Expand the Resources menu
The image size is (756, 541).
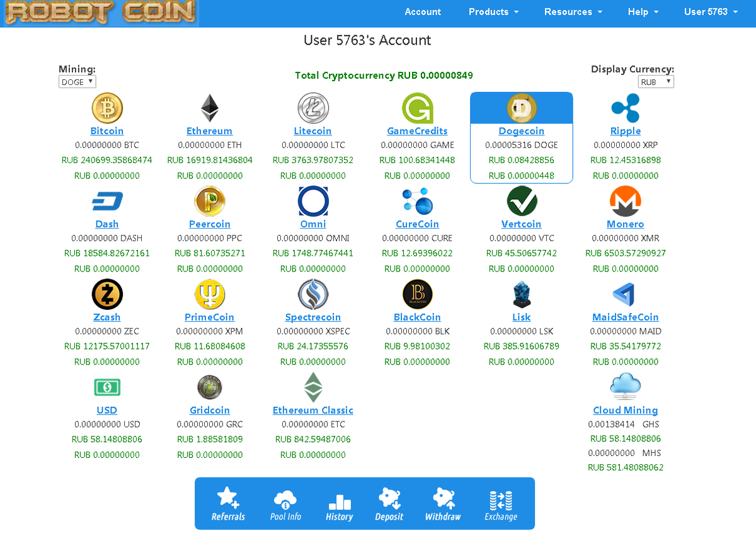tap(573, 12)
